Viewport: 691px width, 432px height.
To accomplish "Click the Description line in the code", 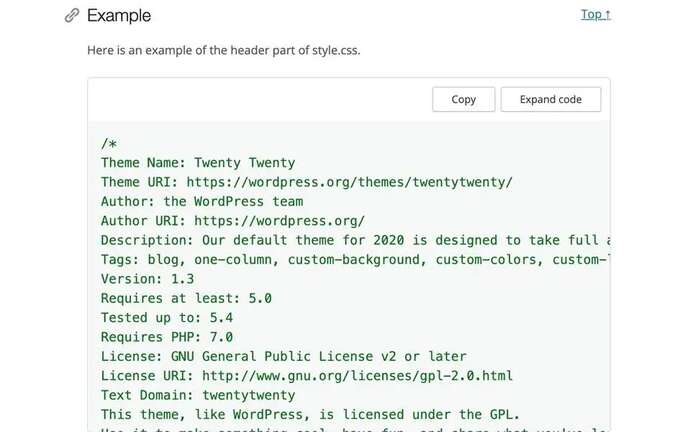I will point(355,240).
